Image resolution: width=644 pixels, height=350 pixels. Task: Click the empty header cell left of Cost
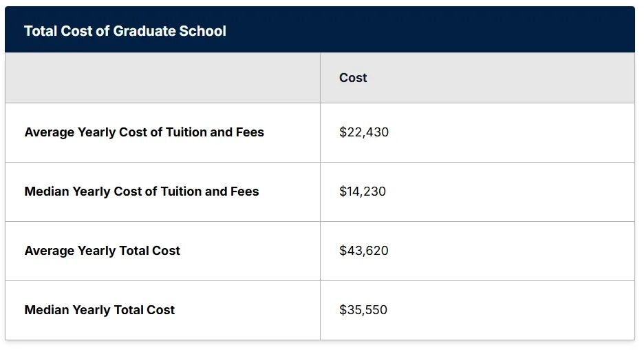(x=162, y=78)
